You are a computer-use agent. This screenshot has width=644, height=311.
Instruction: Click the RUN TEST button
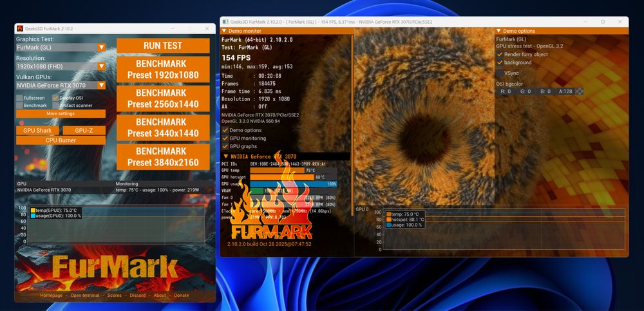point(163,46)
